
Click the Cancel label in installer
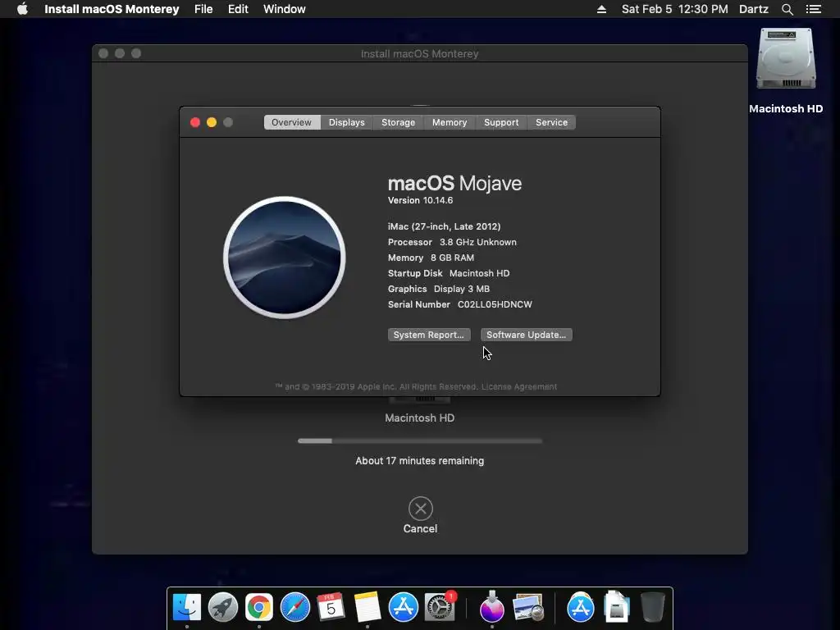point(421,529)
